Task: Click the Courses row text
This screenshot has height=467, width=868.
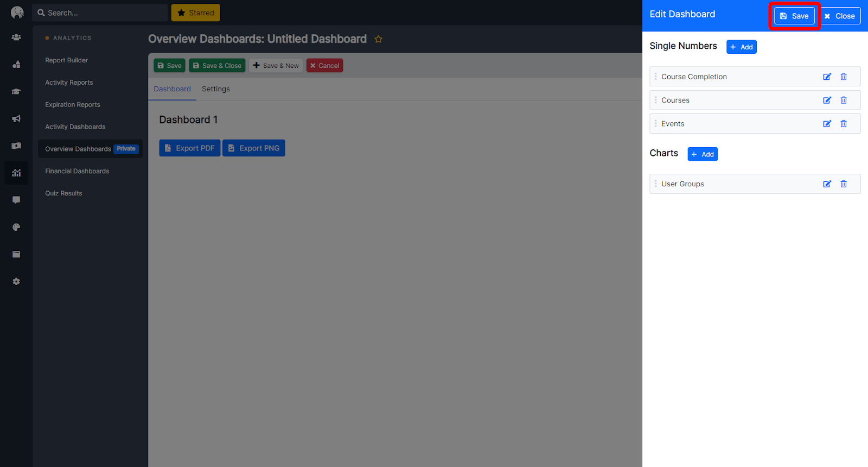Action: point(675,100)
